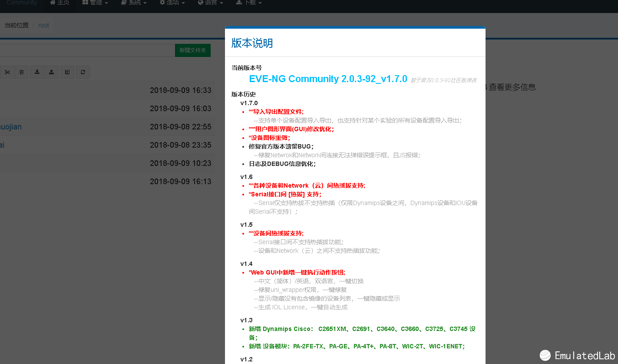The image size is (618, 364).
Task: Expand the 选项 dropdown in navbar
Action: 172,3
